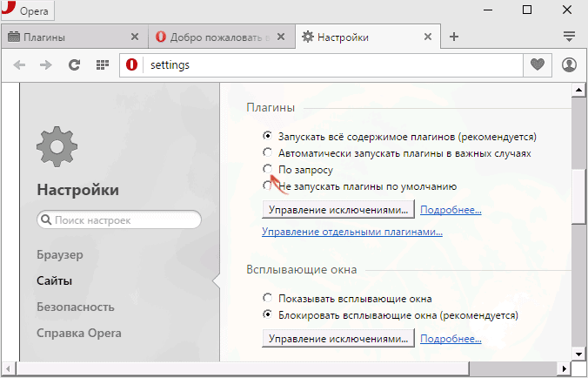The image size is (588, 378).
Task: Close the Плагины tab
Action: pyautogui.click(x=134, y=37)
